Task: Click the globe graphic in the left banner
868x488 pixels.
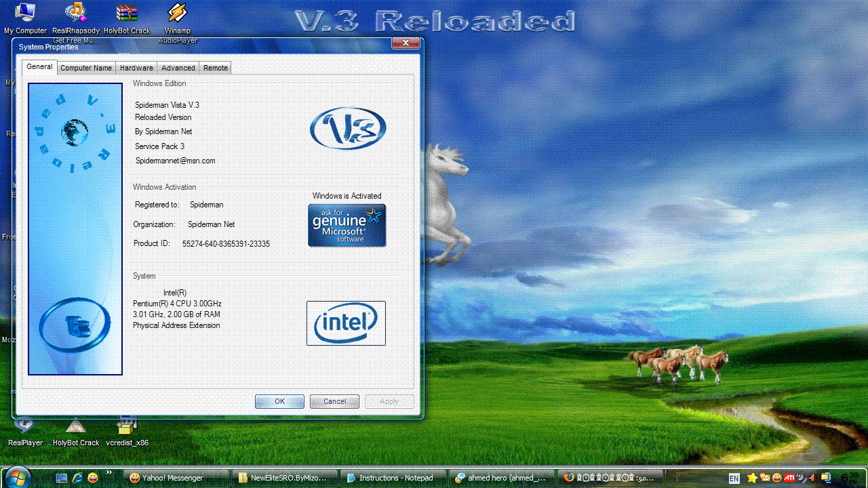Action: pos(75,132)
